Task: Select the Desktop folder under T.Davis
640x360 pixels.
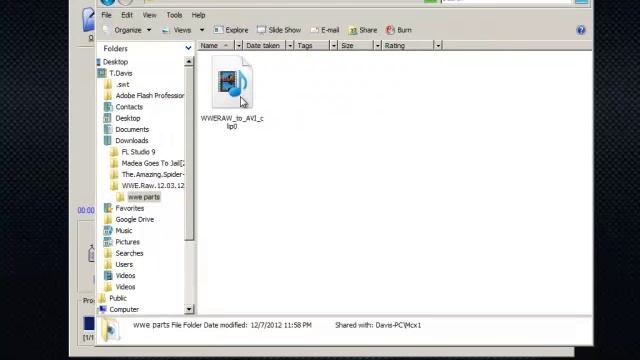Action: [128, 118]
